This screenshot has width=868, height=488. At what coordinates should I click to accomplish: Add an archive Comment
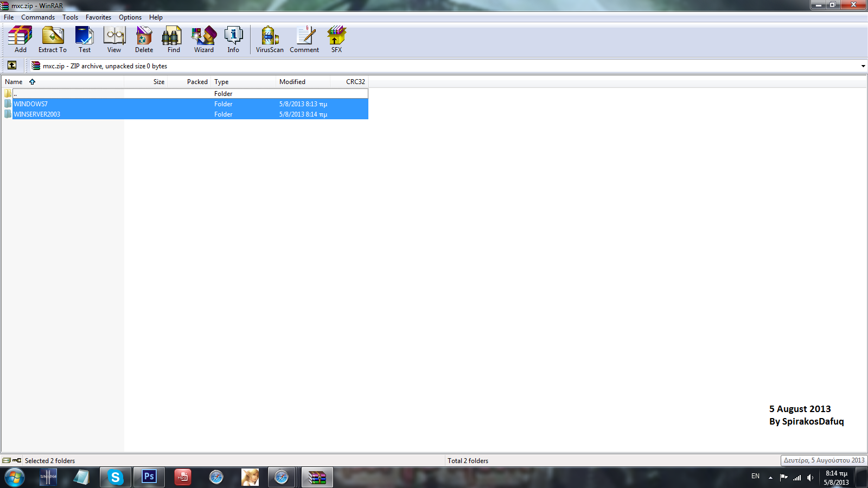click(x=304, y=39)
